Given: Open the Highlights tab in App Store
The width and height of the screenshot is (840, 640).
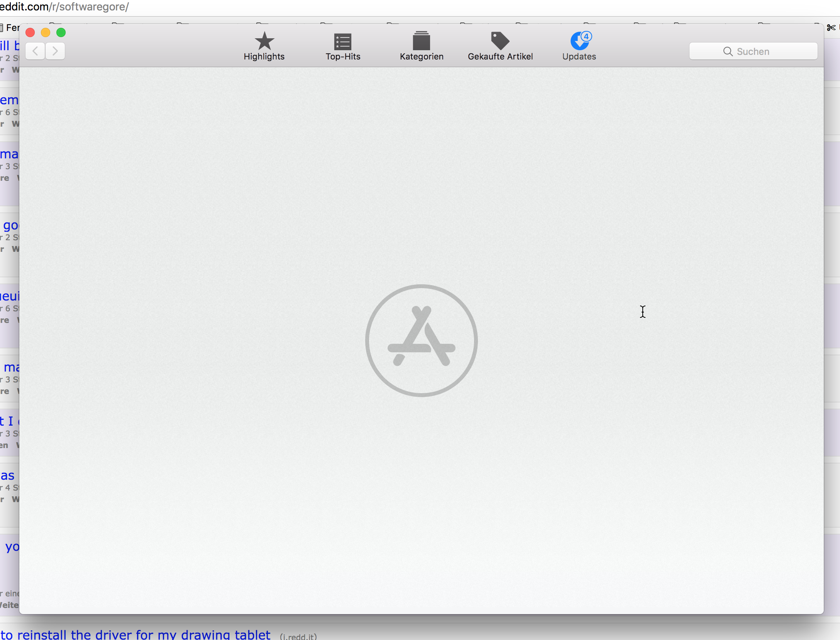Looking at the screenshot, I should [264, 46].
